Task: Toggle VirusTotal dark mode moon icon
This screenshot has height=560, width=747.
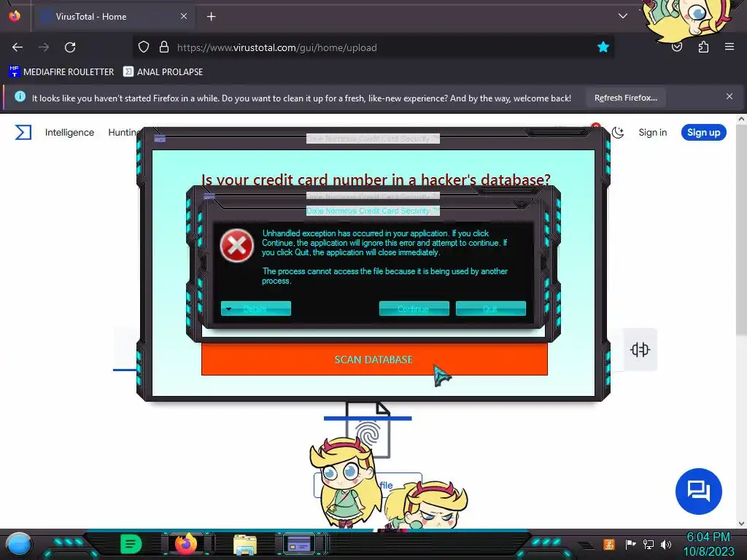Action: (618, 133)
